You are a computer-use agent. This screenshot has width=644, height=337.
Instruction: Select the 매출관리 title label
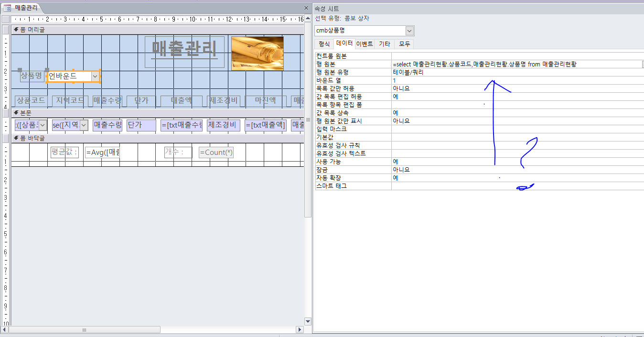coord(184,49)
